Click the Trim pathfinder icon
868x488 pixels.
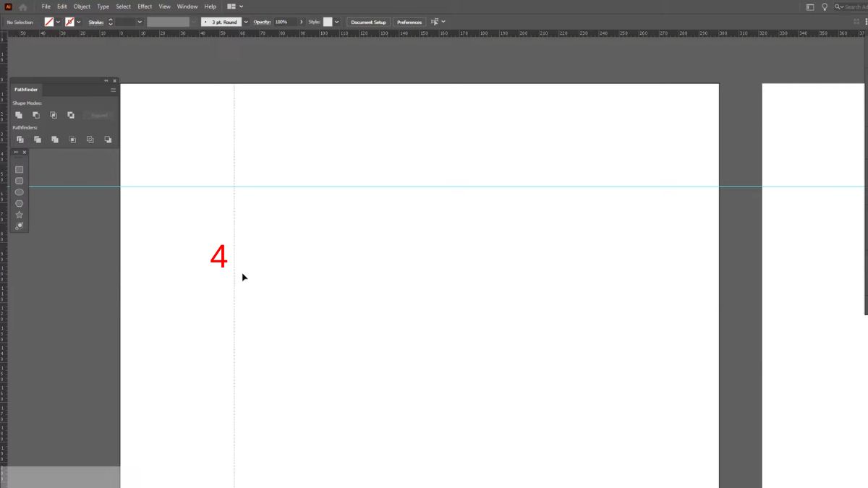38,140
